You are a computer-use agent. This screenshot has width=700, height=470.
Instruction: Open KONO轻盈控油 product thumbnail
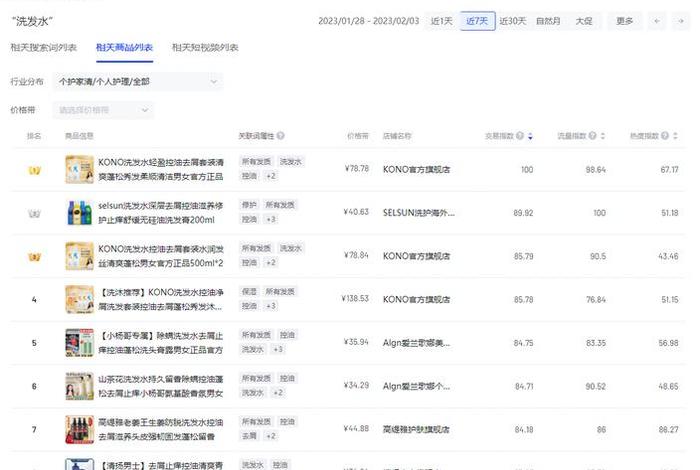pos(79,170)
